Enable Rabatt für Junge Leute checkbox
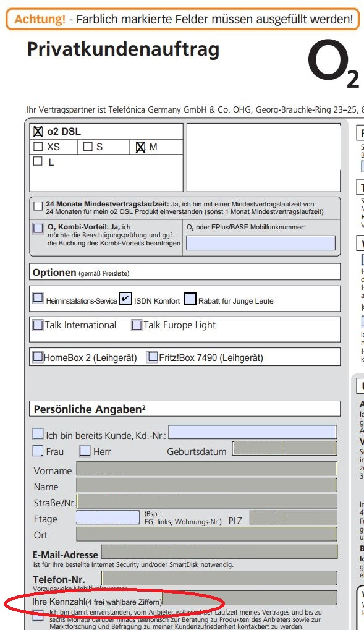The height and width of the screenshot is (630, 364). (190, 299)
